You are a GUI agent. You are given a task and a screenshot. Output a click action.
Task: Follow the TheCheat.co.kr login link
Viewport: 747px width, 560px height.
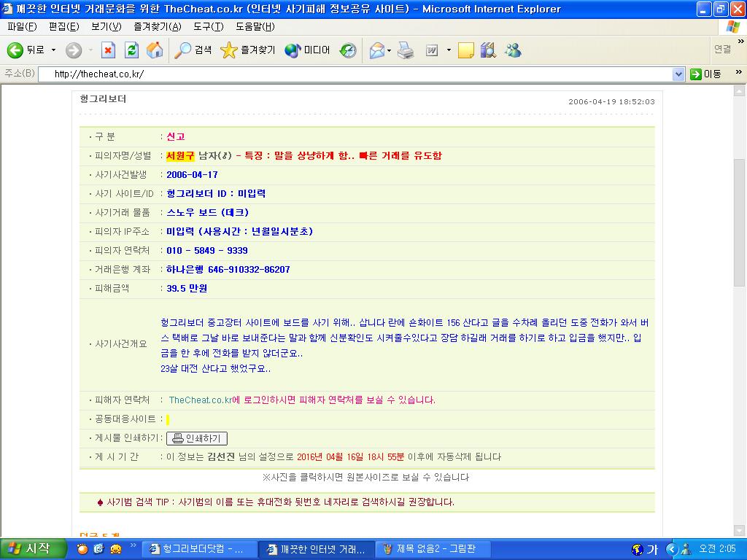201,400
